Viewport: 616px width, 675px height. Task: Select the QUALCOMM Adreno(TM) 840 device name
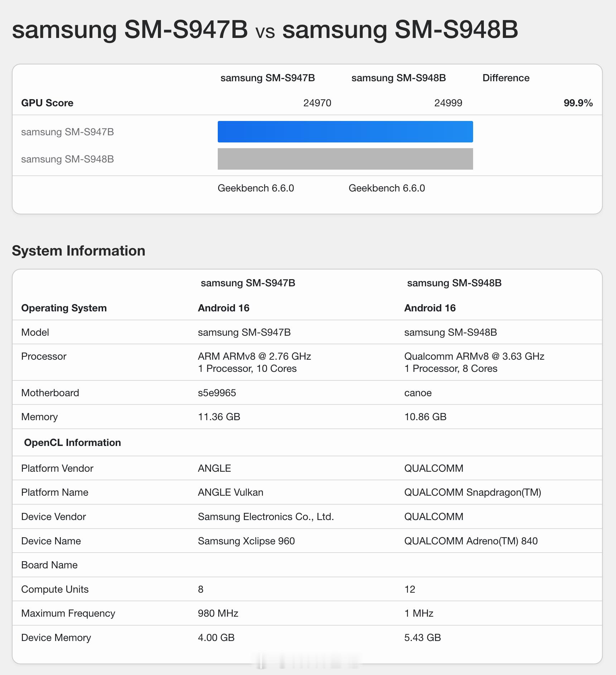click(471, 541)
